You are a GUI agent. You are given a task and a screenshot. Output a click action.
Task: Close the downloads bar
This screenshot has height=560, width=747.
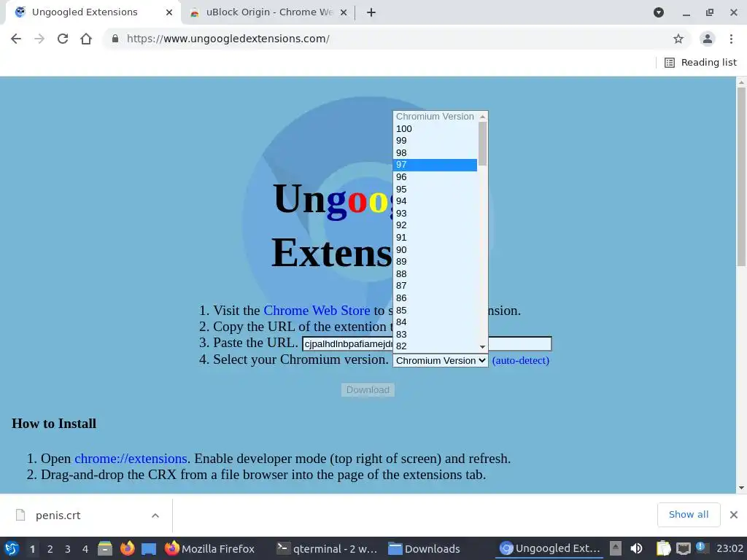pyautogui.click(x=734, y=515)
